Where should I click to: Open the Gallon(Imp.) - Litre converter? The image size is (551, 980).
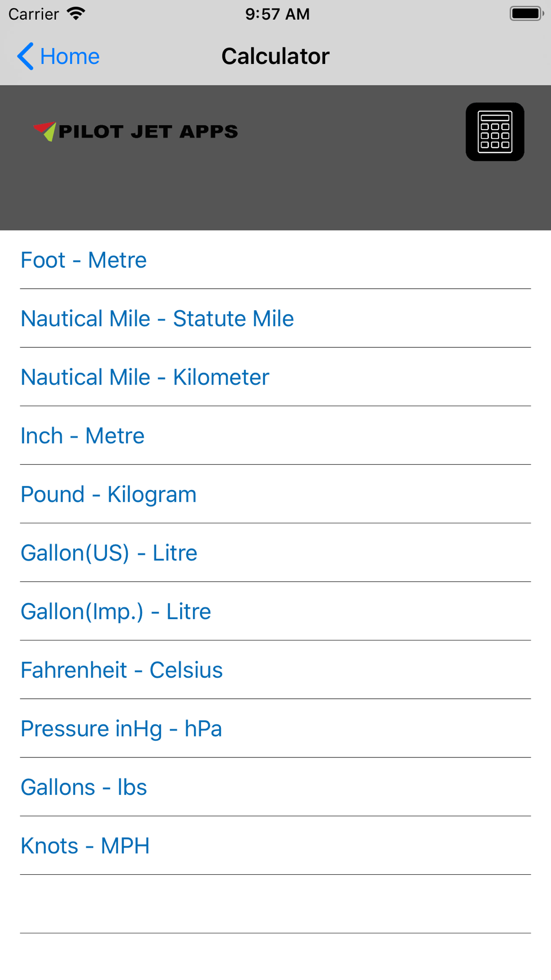coord(275,611)
